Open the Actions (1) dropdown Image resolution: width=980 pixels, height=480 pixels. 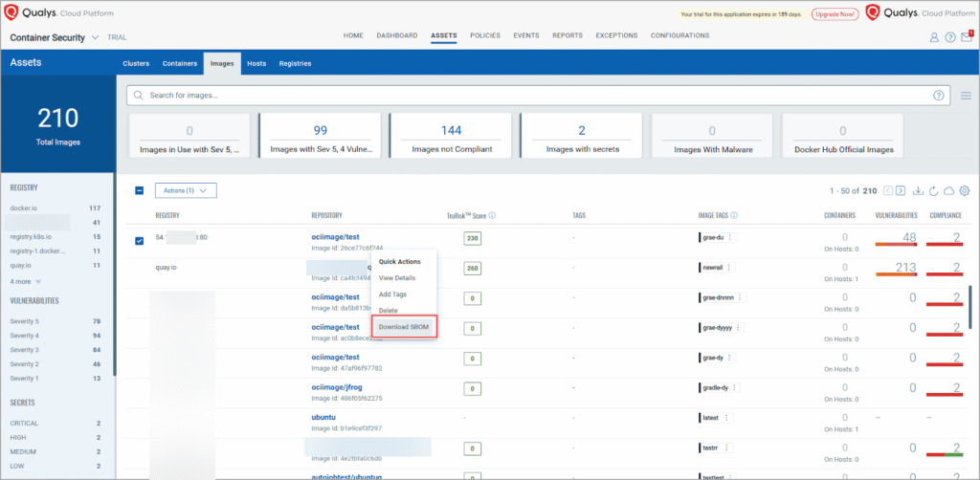click(186, 190)
